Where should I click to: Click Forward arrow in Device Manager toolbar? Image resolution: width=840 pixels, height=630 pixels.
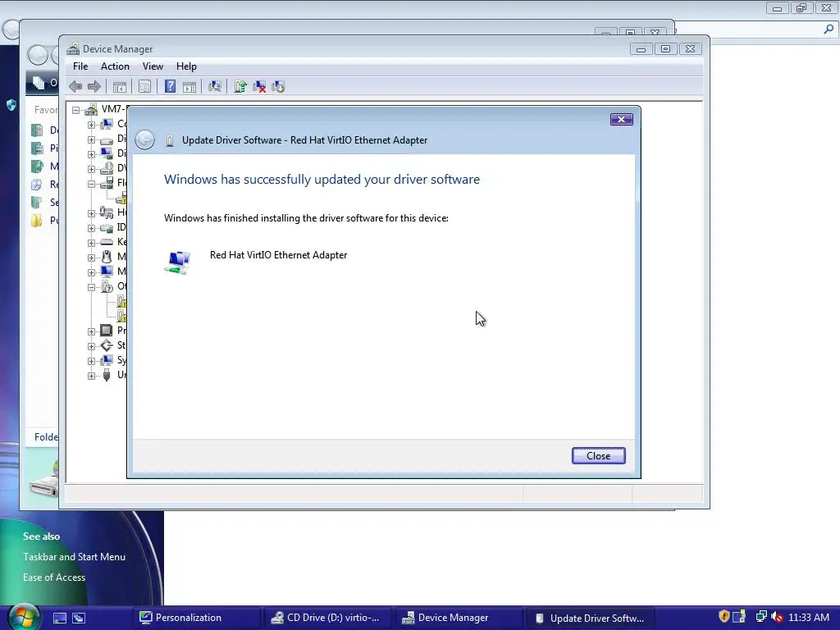pyautogui.click(x=94, y=87)
